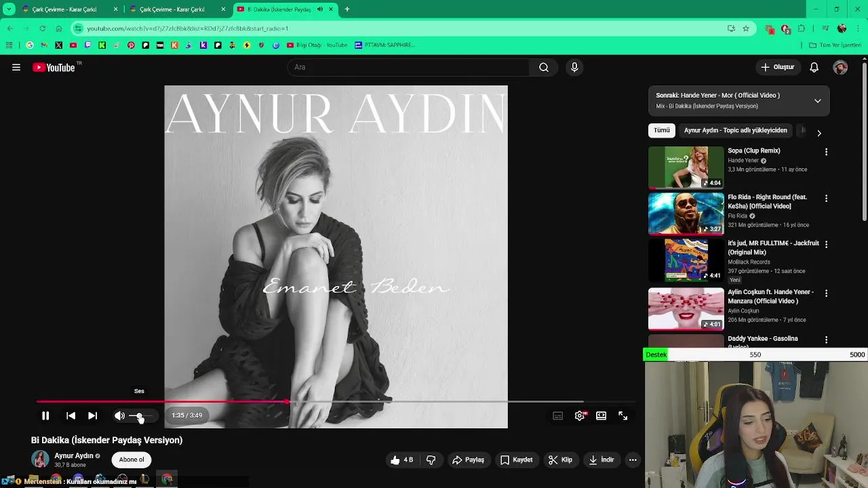
Task: Start voice search with microphone
Action: (x=574, y=67)
